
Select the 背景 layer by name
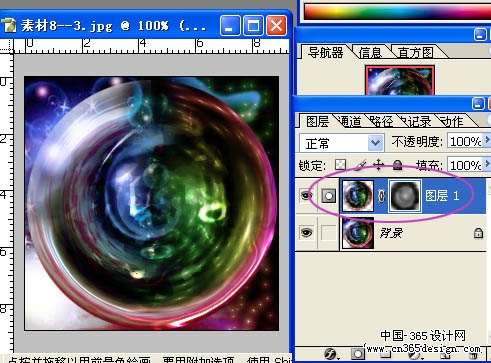click(x=391, y=233)
